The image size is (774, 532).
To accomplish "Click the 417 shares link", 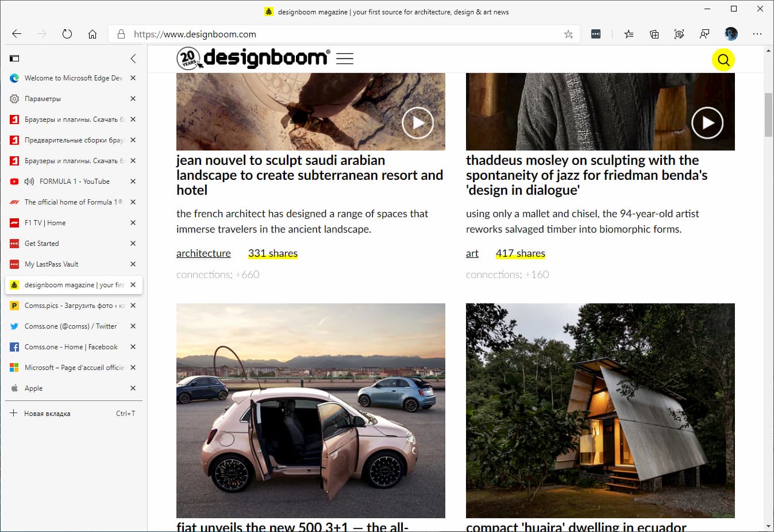I will (x=520, y=253).
